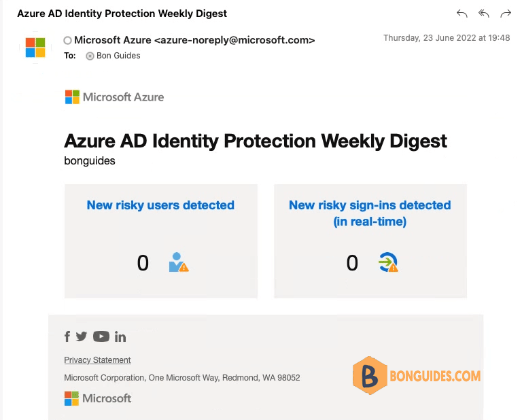Click the presence status circle beside sender
Viewport: 522px width, 420px height.
67,40
